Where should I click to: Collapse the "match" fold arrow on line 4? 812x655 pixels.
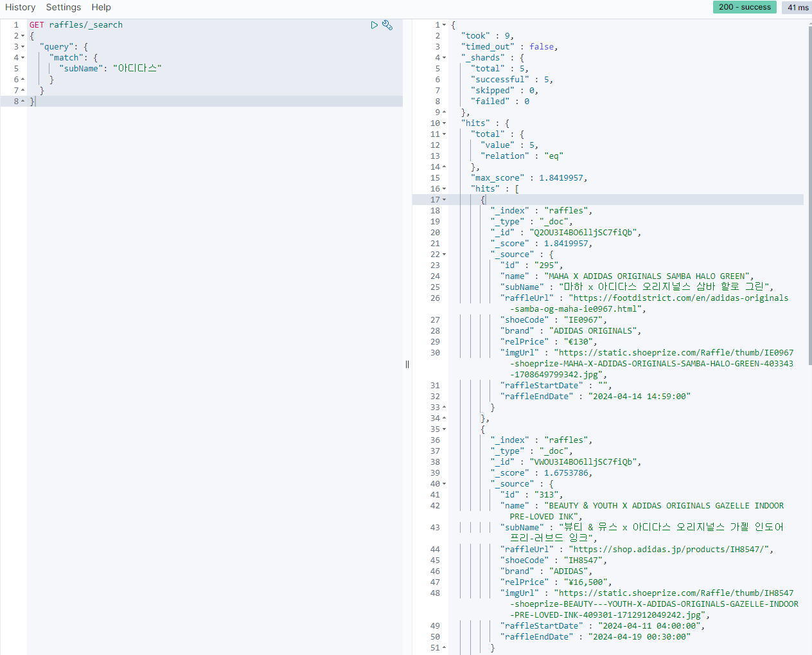[x=23, y=58]
